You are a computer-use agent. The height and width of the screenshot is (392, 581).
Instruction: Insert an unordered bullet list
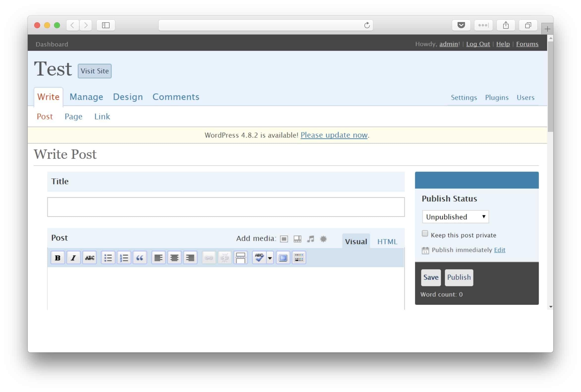108,257
